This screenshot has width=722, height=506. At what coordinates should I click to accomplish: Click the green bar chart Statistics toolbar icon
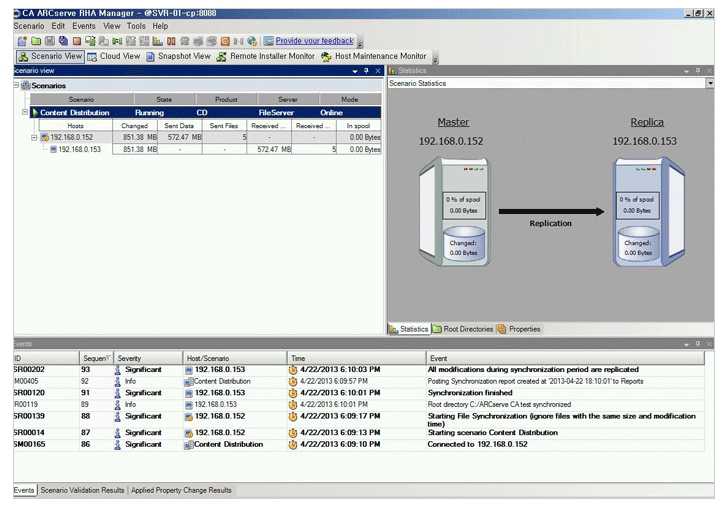point(158,41)
